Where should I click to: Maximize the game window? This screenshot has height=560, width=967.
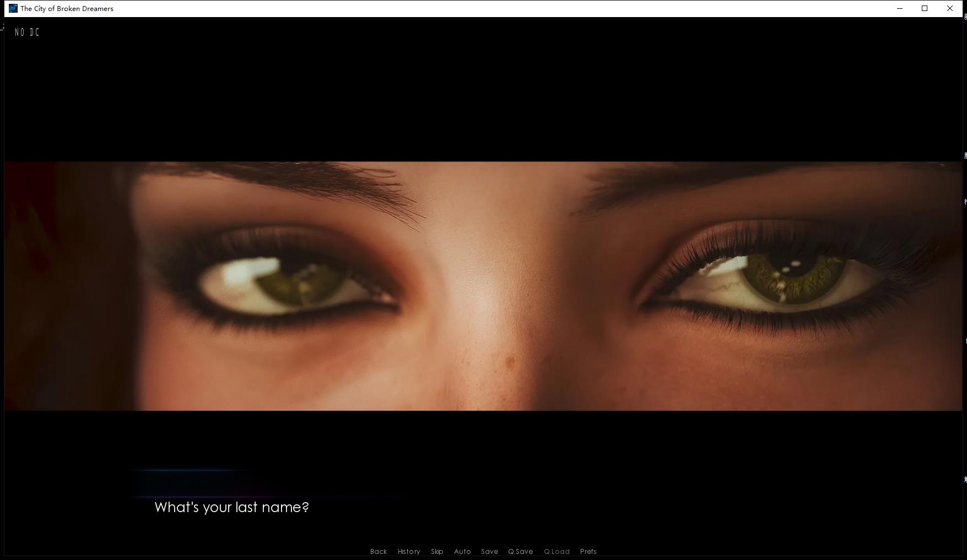tap(925, 8)
